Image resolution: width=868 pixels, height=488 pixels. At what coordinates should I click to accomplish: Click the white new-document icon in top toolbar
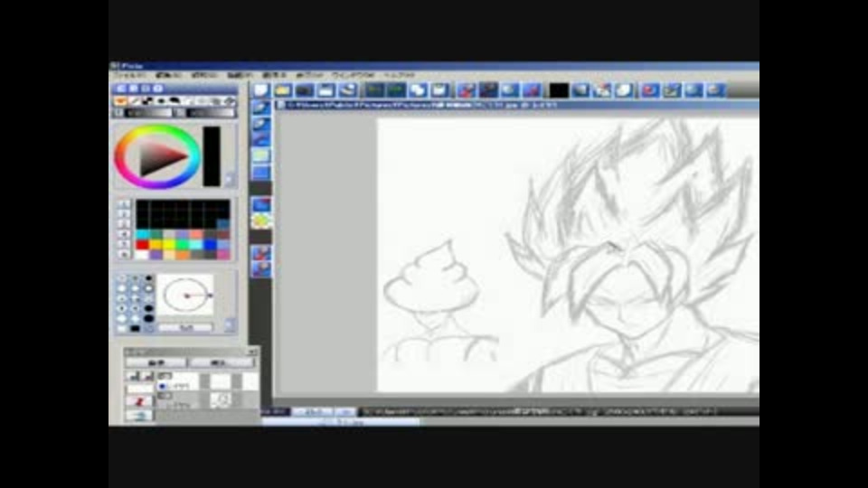260,90
